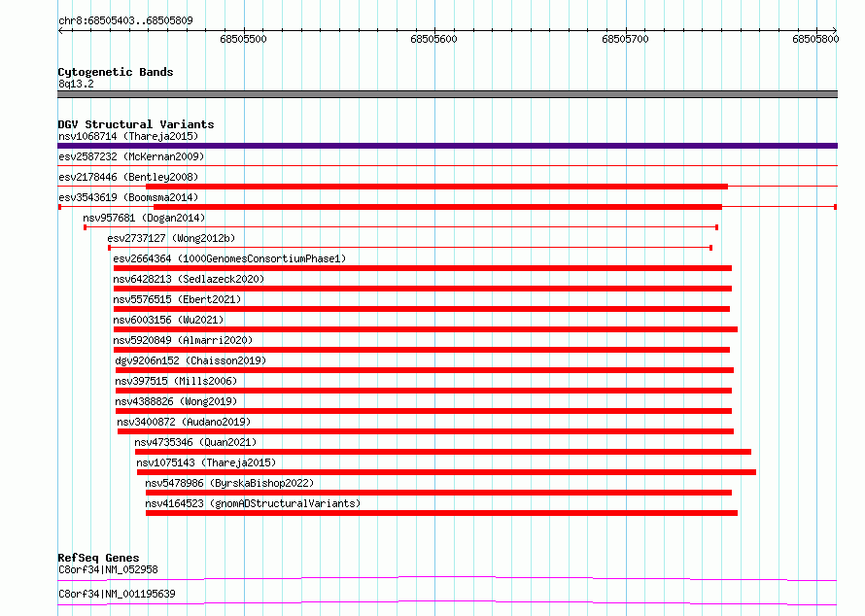Viewport: 865px width, 616px height.
Task: Click the 68505600 ruler position marker
Action: (x=433, y=39)
